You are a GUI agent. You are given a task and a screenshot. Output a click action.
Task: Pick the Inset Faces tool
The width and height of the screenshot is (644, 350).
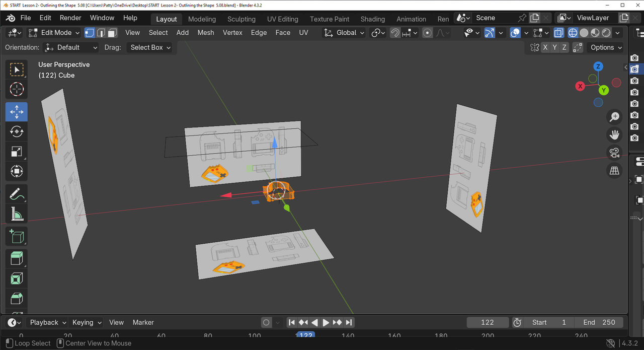pos(17,278)
